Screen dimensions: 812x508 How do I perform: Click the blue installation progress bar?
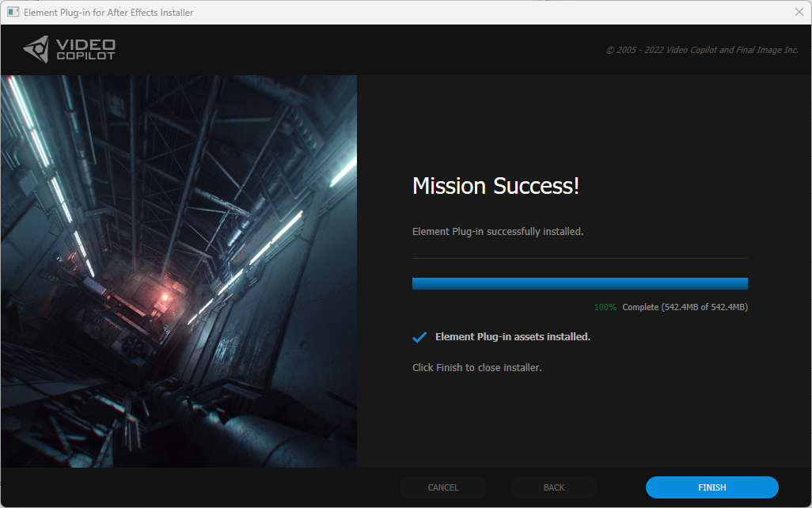point(579,283)
